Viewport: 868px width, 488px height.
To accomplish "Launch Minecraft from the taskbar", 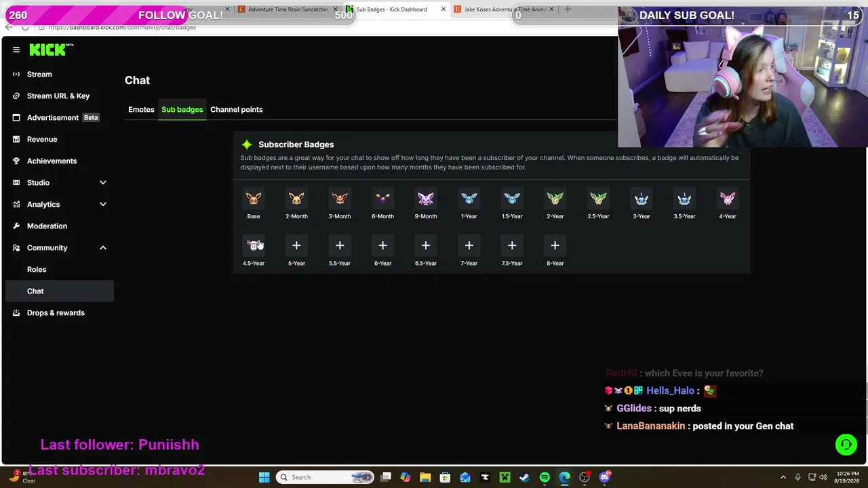I will [x=505, y=477].
